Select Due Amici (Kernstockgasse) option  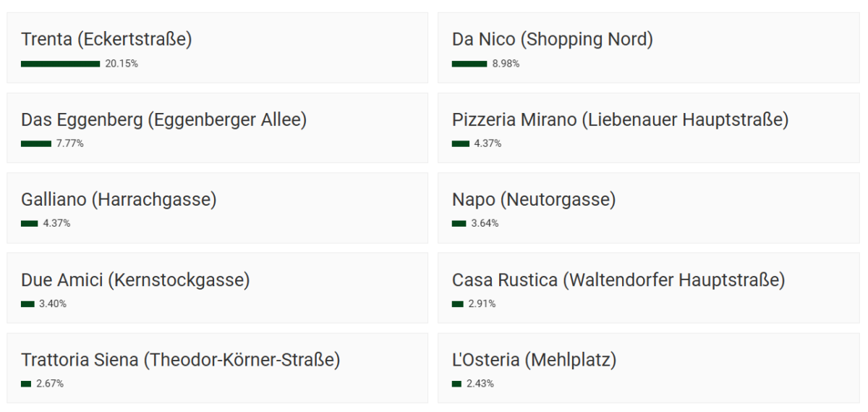click(x=217, y=288)
